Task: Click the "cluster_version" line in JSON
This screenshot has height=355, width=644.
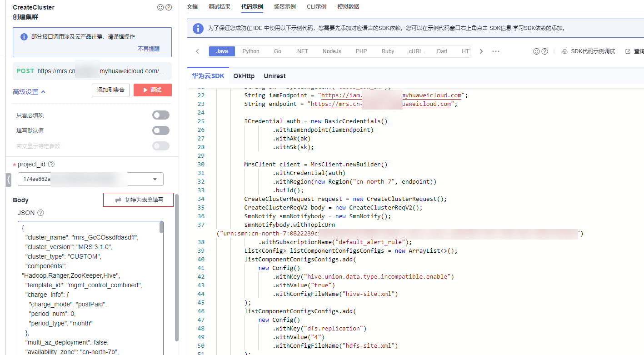Action: point(69,247)
